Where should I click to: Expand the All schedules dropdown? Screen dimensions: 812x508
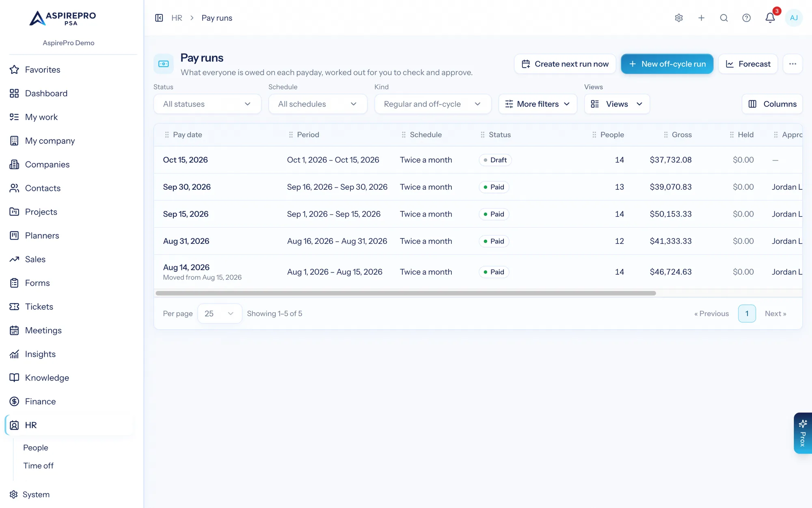coord(318,104)
